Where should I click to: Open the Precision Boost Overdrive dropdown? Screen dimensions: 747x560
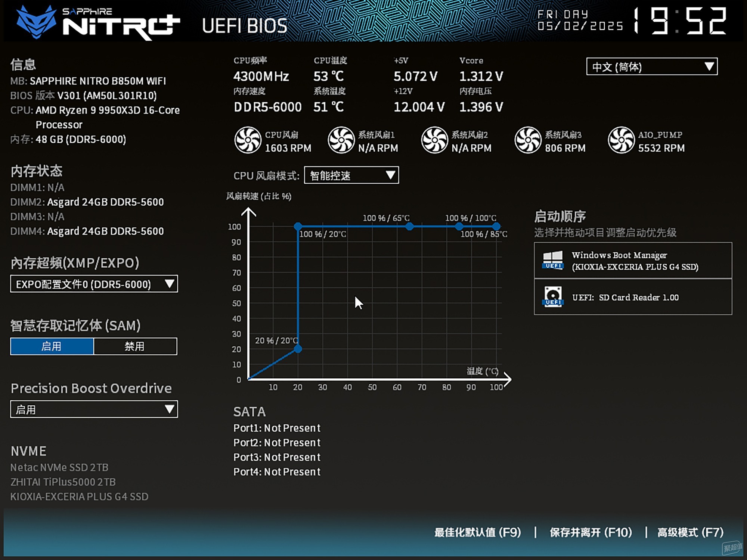(x=94, y=410)
